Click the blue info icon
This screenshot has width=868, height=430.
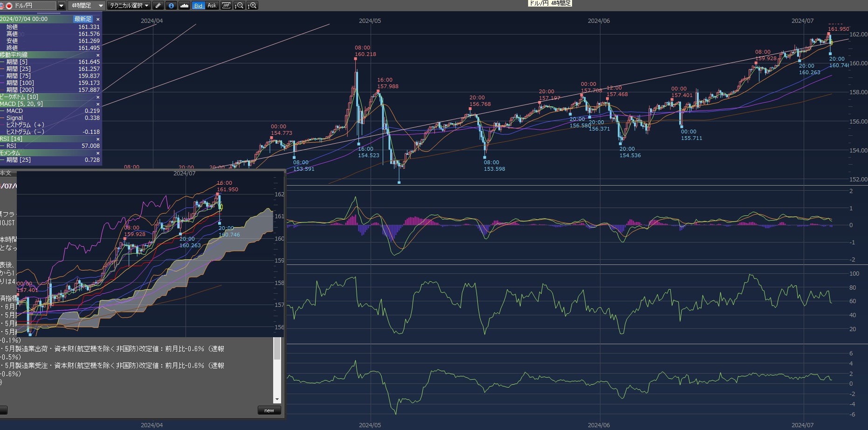pos(171,6)
